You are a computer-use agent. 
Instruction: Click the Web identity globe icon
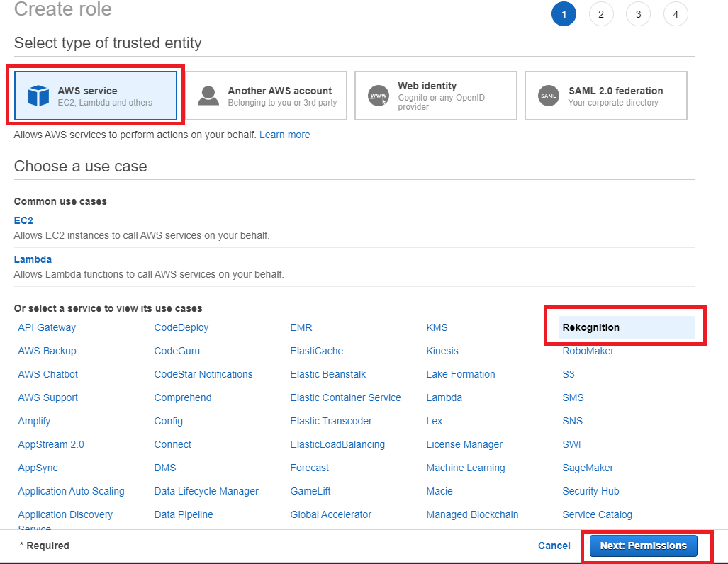[379, 96]
